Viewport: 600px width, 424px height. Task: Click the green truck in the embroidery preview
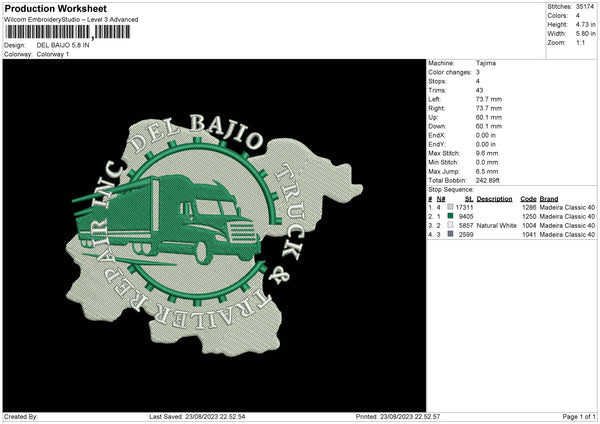click(x=168, y=218)
